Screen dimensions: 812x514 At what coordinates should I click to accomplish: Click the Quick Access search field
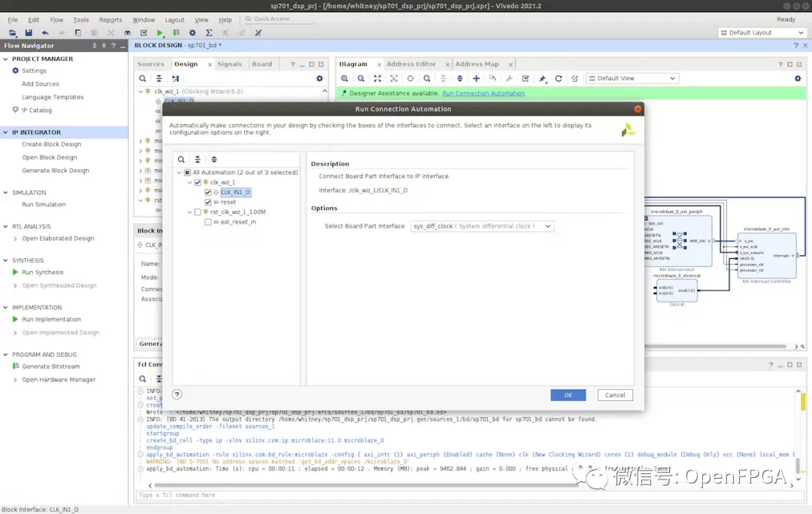click(x=280, y=19)
